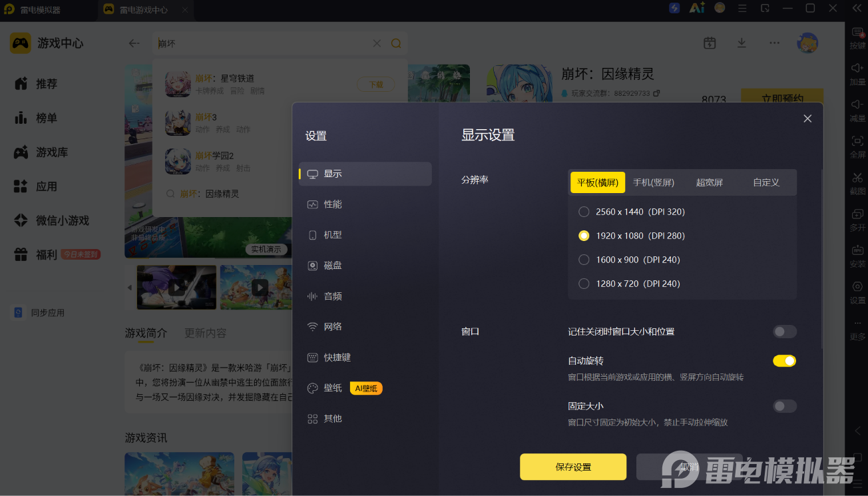Click the 取消 button in settings dialog

tap(690, 467)
